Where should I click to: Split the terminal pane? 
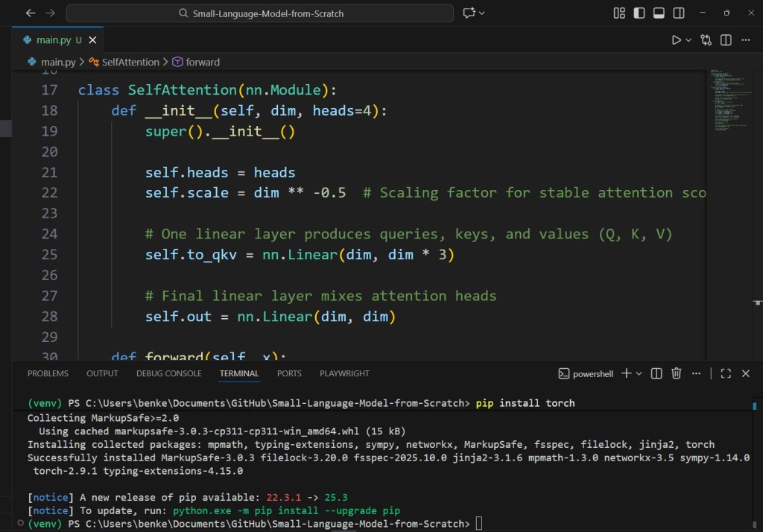656,373
